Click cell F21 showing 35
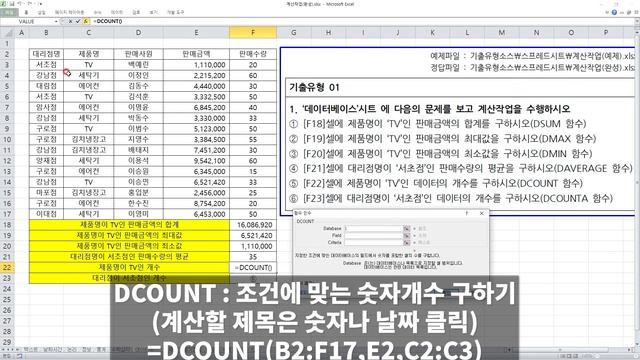The height and width of the screenshot is (360, 640). (253, 257)
